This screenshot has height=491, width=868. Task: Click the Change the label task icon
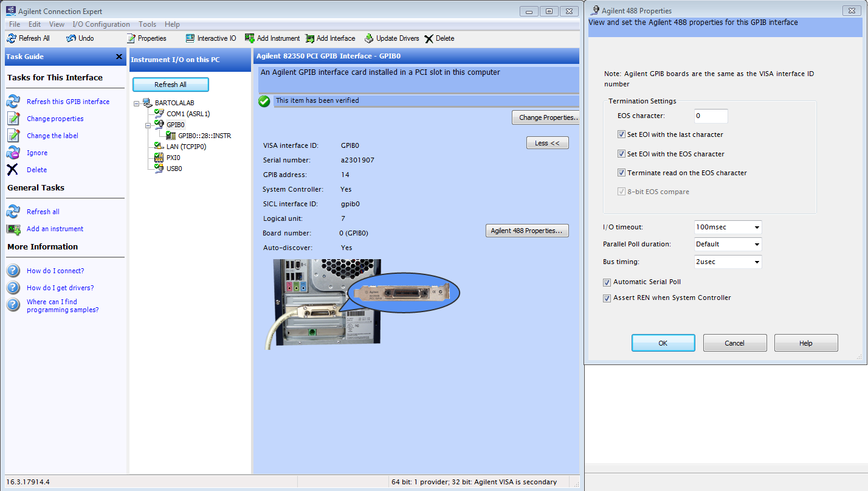tap(13, 136)
